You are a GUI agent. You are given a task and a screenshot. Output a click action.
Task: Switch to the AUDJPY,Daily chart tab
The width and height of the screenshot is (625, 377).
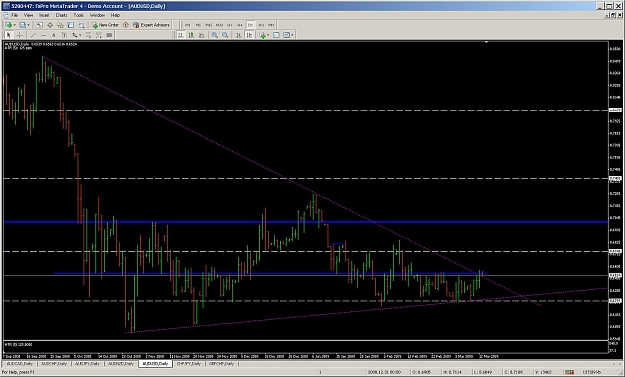click(86, 363)
